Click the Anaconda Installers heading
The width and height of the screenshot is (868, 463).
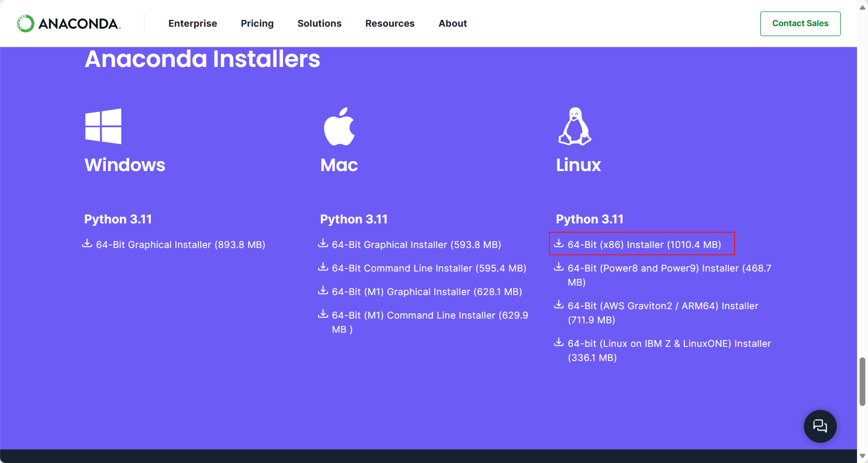coord(202,59)
